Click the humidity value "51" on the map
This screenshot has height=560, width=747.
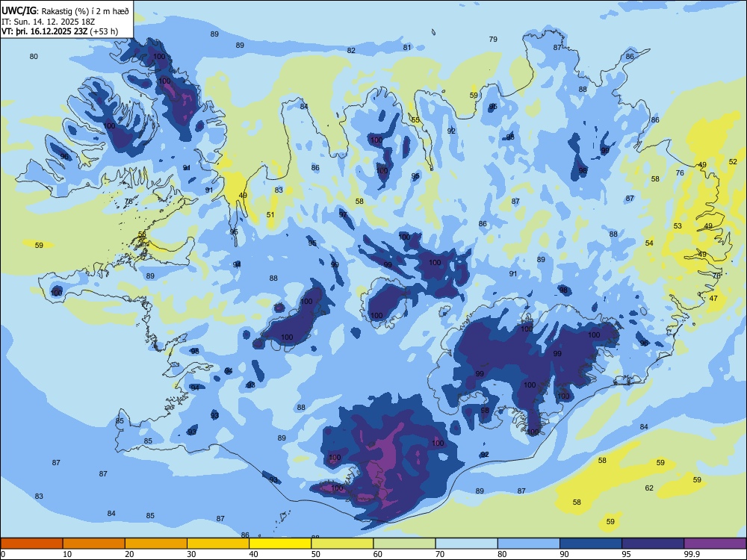[x=270, y=215]
